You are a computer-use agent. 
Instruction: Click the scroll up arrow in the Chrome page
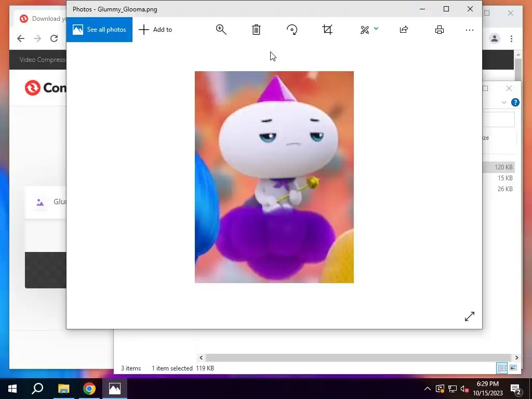pos(518,54)
